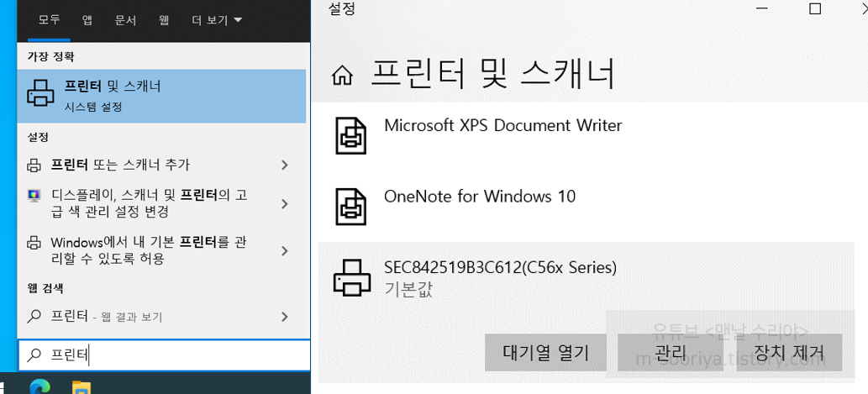Click the 가장 정확 section header
The width and height of the screenshot is (868, 394).
(51, 56)
